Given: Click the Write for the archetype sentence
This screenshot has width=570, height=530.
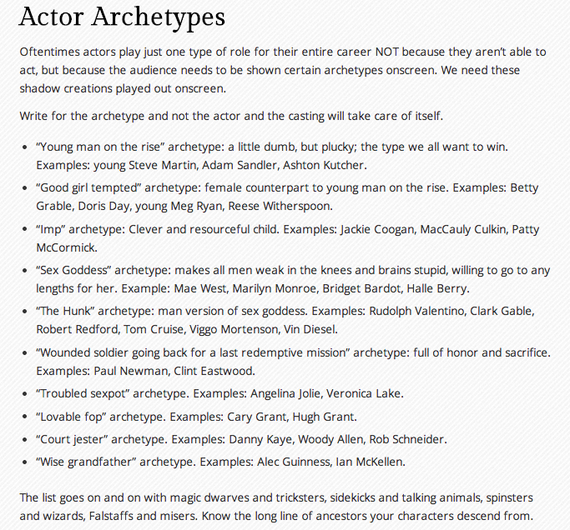Looking at the screenshot, I should click(x=231, y=116).
